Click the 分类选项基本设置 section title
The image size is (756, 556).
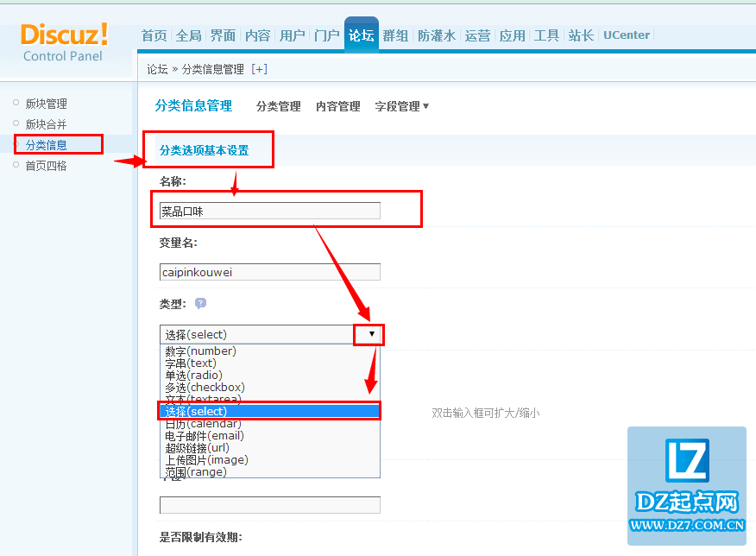coord(204,150)
